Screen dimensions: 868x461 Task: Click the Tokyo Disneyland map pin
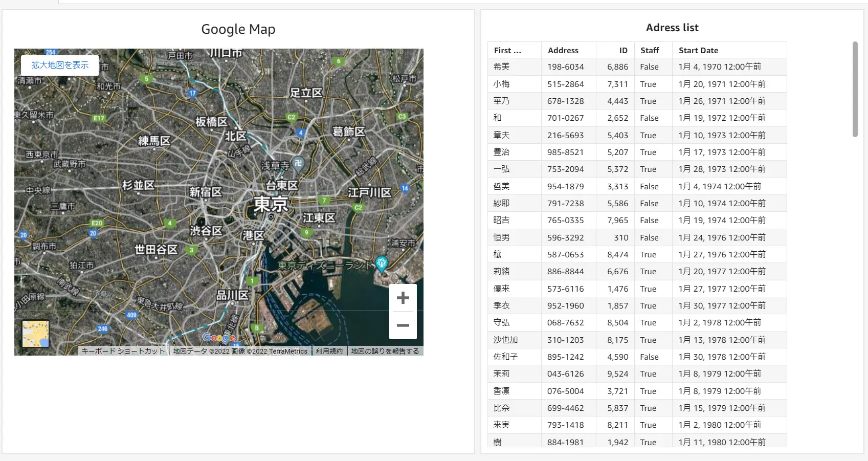[382, 264]
